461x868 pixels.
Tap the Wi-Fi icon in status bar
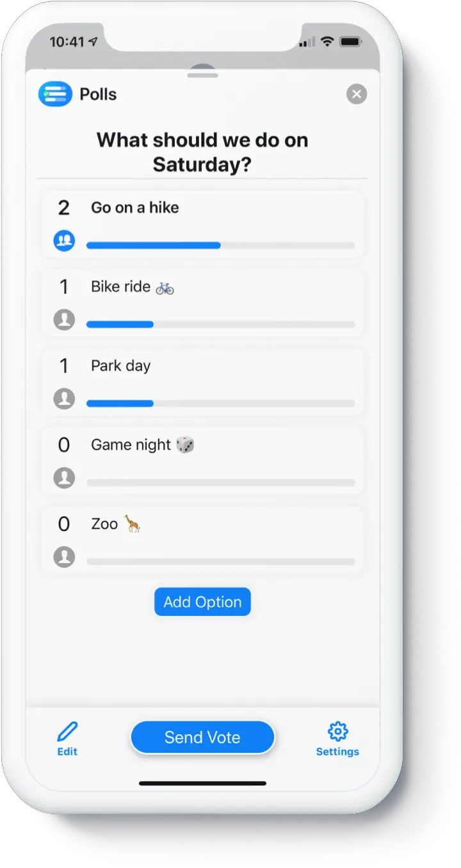[327, 42]
